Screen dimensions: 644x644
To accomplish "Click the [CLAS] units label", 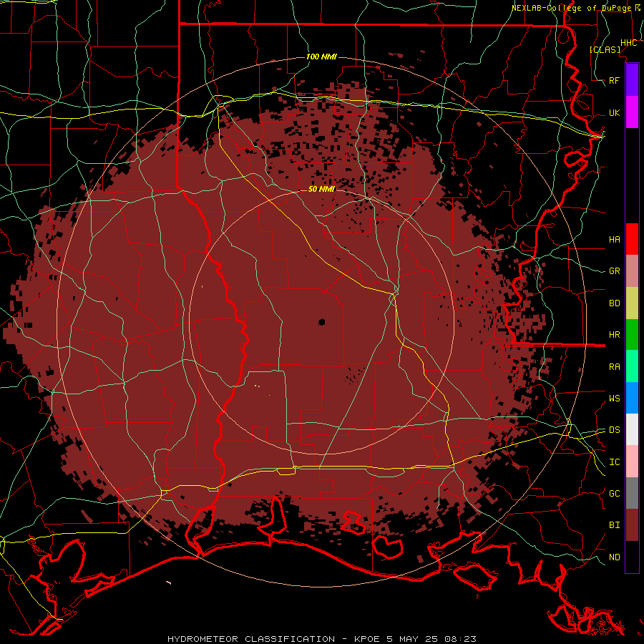I will click(605, 49).
